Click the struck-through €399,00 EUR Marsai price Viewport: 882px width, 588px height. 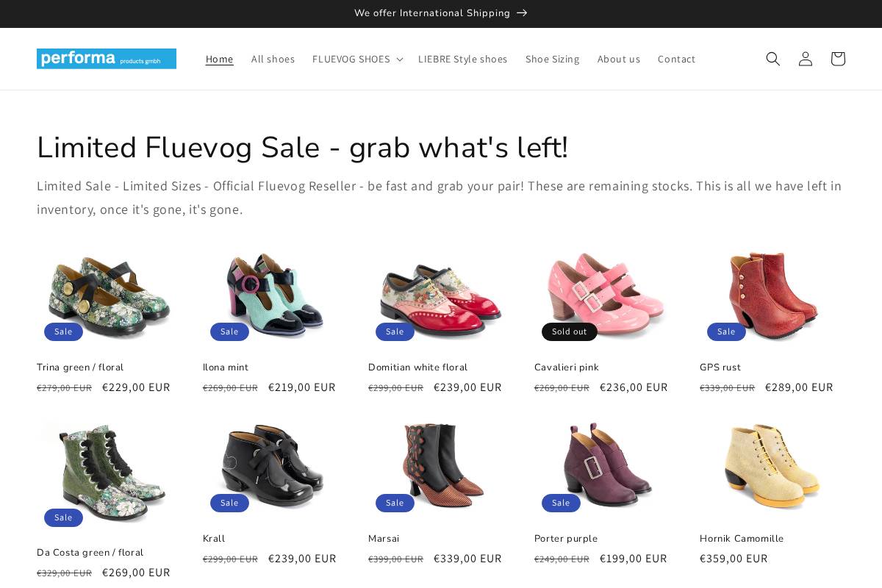pyautogui.click(x=395, y=559)
